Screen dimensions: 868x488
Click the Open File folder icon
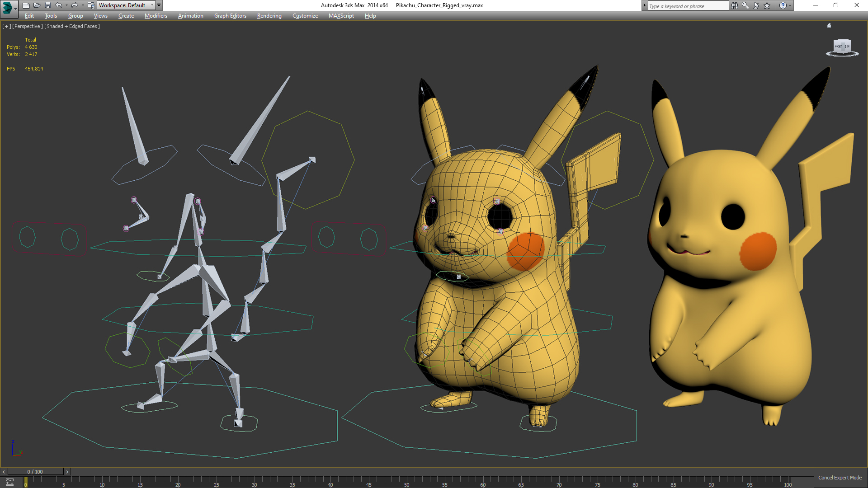(x=37, y=5)
